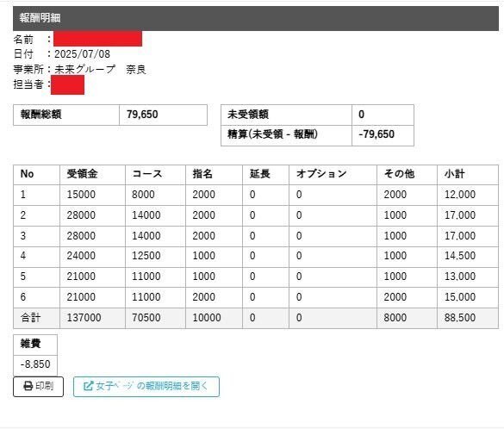Image resolution: width=504 pixels, height=429 pixels.
Task: Click the 印刷 print button
Action: 38,387
